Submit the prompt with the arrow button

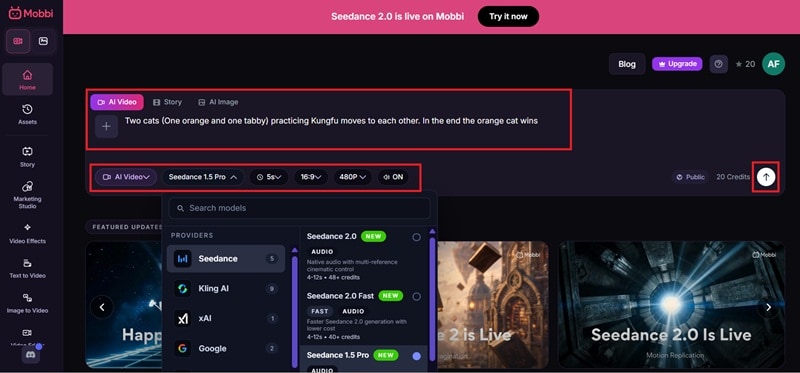click(766, 177)
